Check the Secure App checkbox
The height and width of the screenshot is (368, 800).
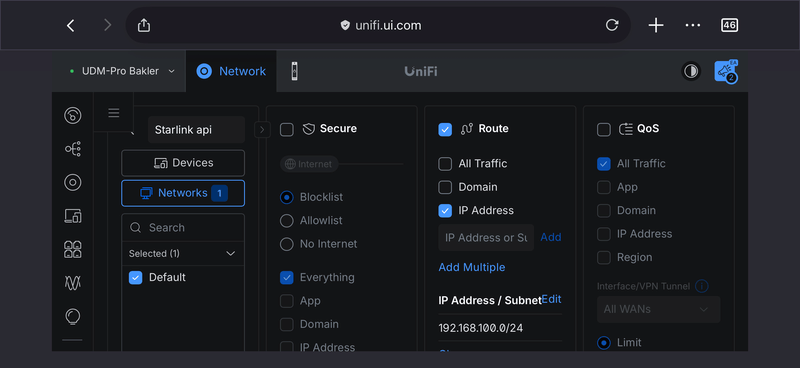[287, 301]
